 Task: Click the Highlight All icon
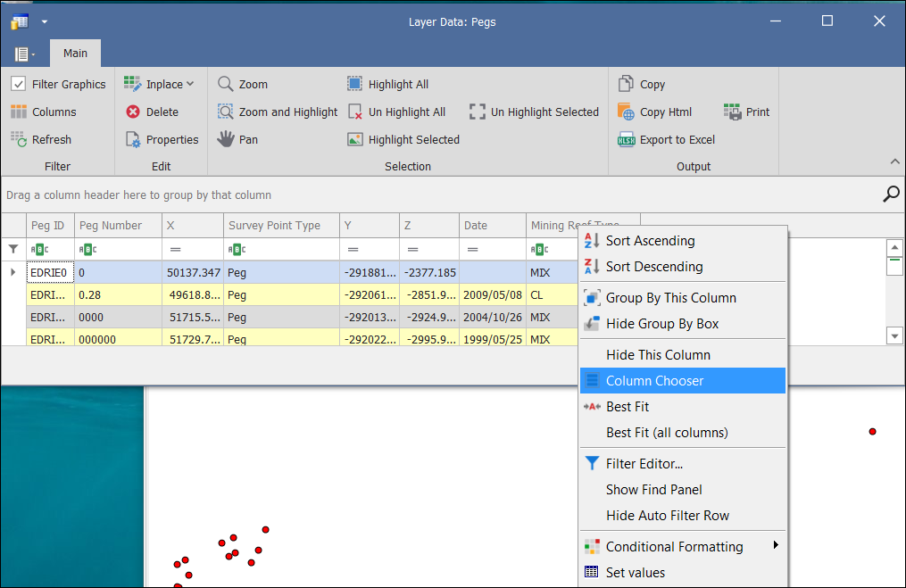tap(354, 84)
